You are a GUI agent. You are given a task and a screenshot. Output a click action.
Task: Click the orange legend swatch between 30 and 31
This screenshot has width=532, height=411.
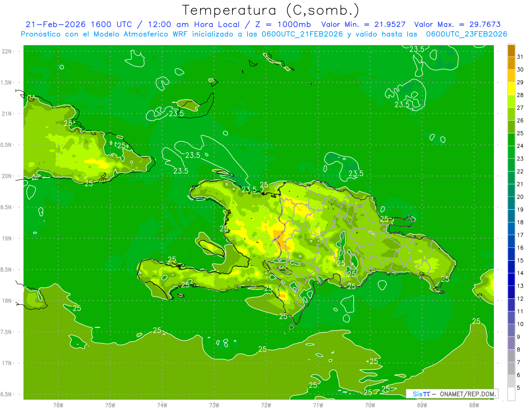tap(511, 63)
